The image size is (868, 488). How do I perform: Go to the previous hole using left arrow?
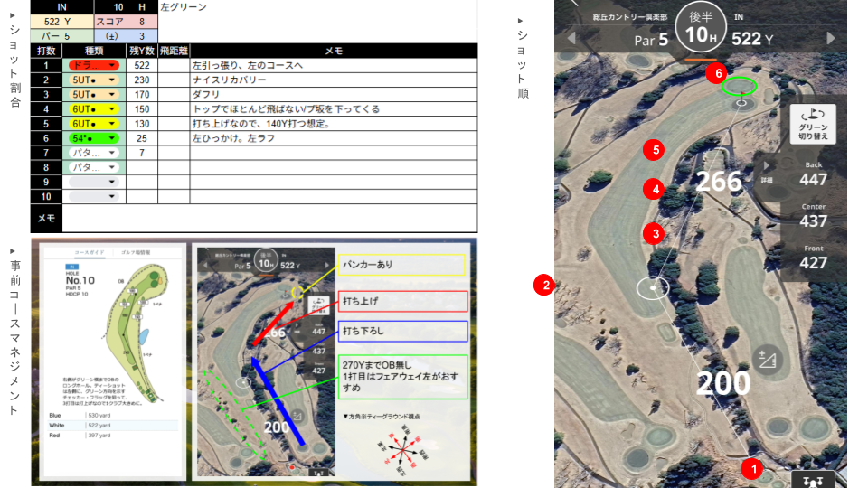click(571, 38)
